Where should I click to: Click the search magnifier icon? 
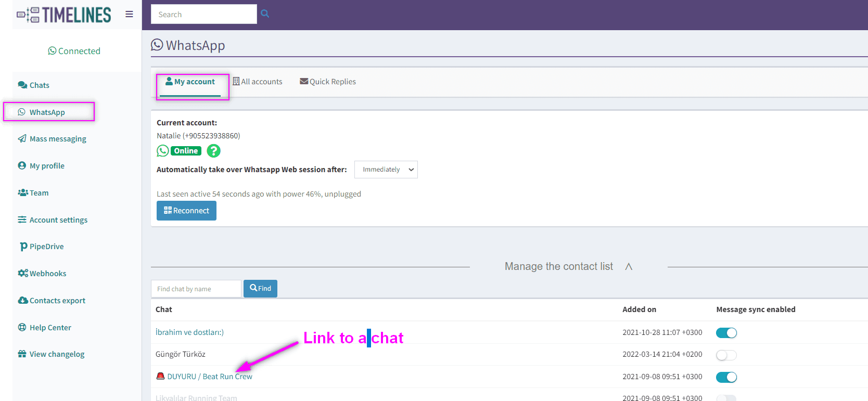(x=265, y=14)
